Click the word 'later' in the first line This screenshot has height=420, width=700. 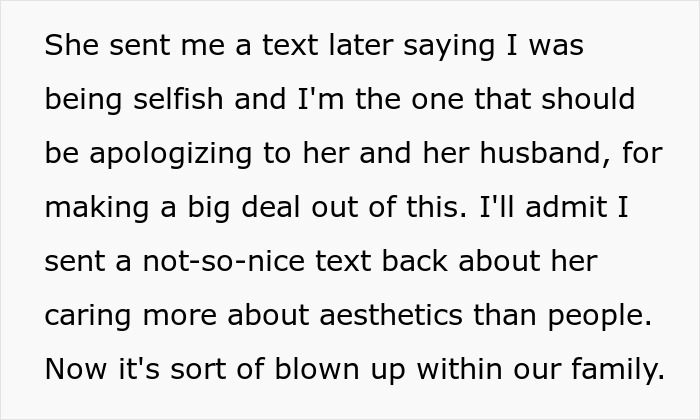tap(361, 45)
